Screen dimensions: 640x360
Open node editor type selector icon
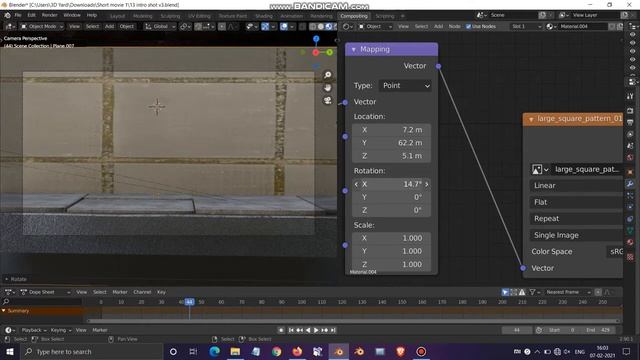click(348, 27)
